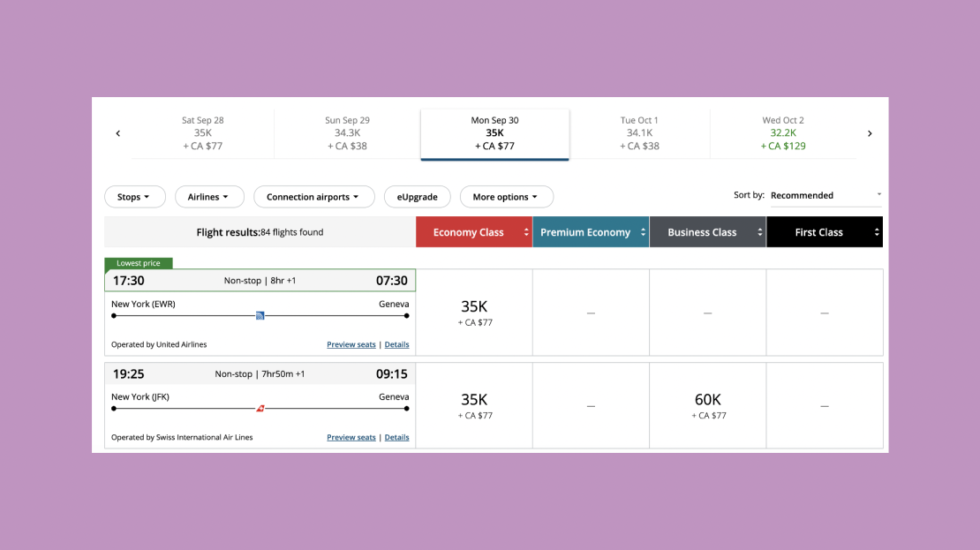Switch to Wed Oct 2 date tab
The height and width of the screenshot is (550, 980).
[x=783, y=133]
